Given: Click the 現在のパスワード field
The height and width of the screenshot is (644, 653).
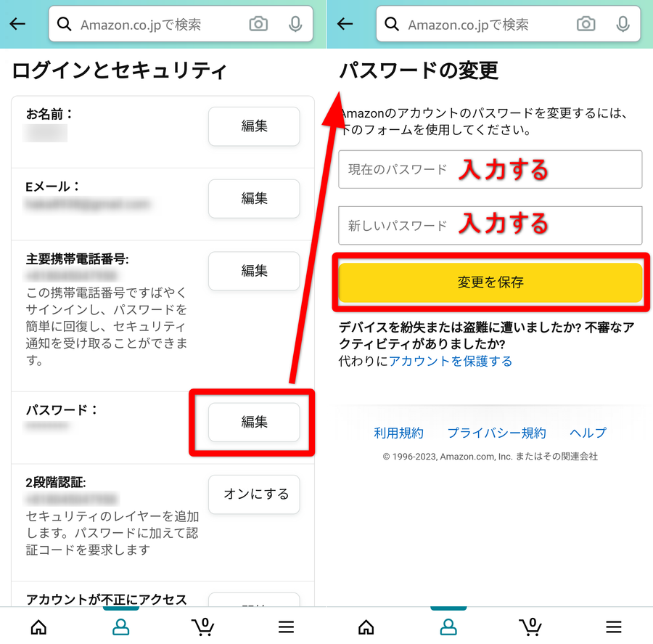Looking at the screenshot, I should click(490, 170).
